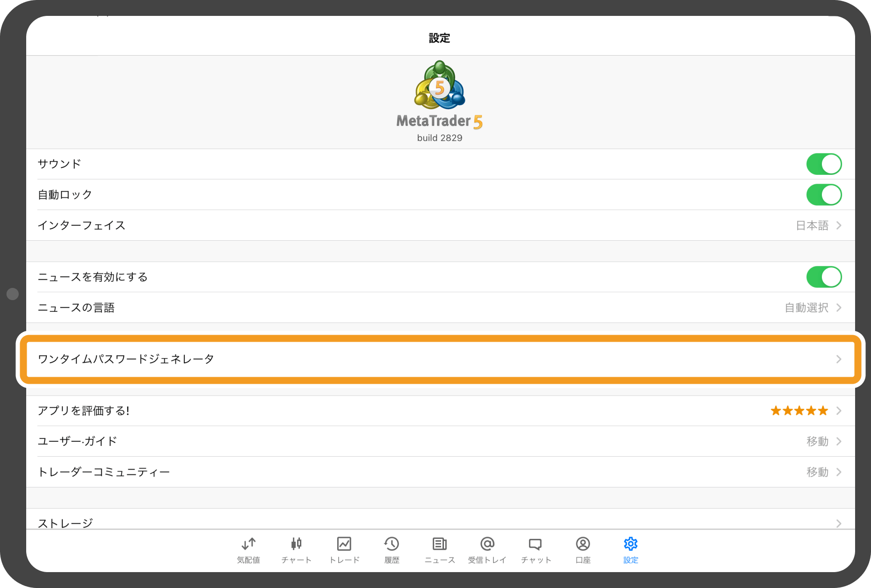Viewport: 871px width, 588px height.
Task: Tap the 設定 page title
Action: [x=440, y=38]
